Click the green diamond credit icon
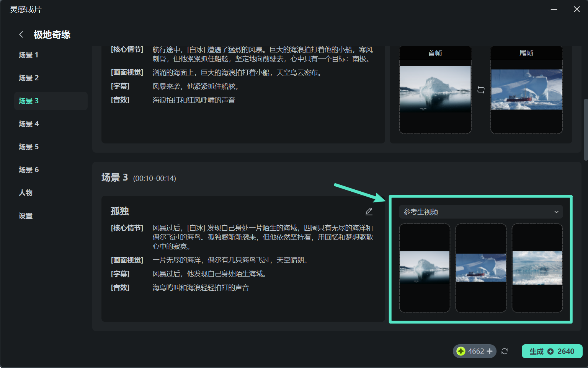The image size is (588, 368). [x=462, y=351]
